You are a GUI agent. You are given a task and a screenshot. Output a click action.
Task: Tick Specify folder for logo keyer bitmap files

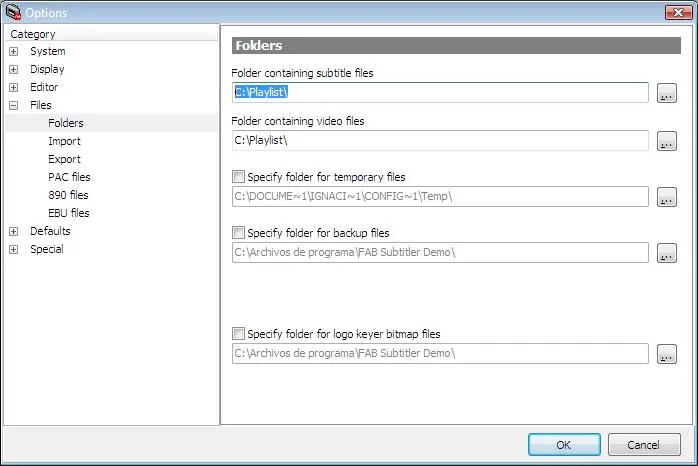tap(238, 334)
